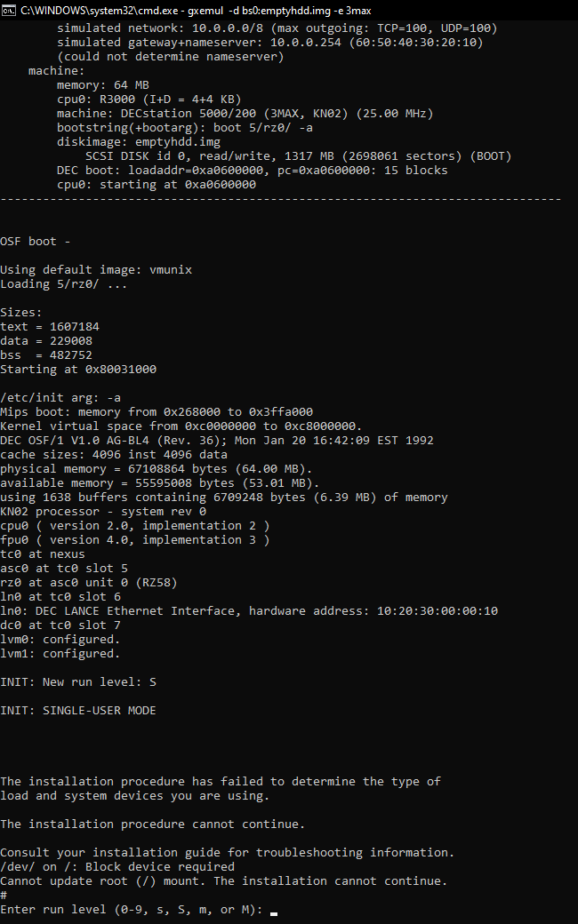Click the 'KN02 processor - system rev 0' line

click(x=103, y=512)
